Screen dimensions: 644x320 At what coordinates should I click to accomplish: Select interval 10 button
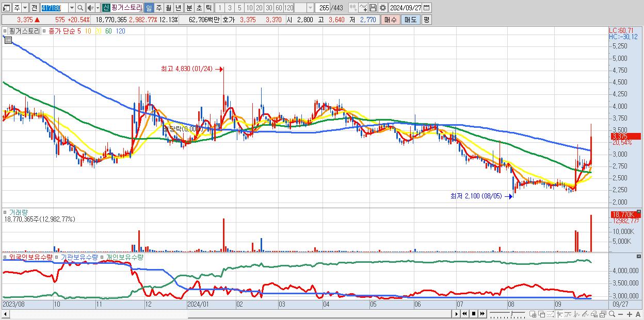pos(249,8)
